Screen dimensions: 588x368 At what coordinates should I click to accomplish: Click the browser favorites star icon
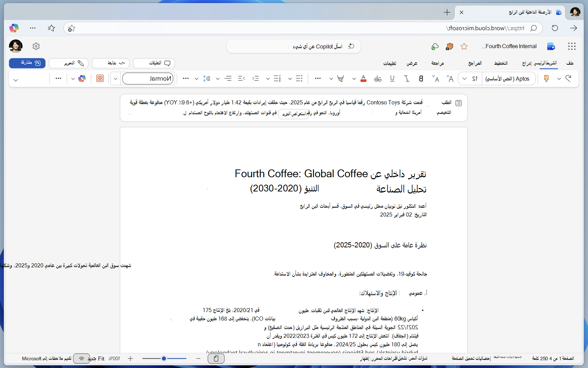(51, 28)
